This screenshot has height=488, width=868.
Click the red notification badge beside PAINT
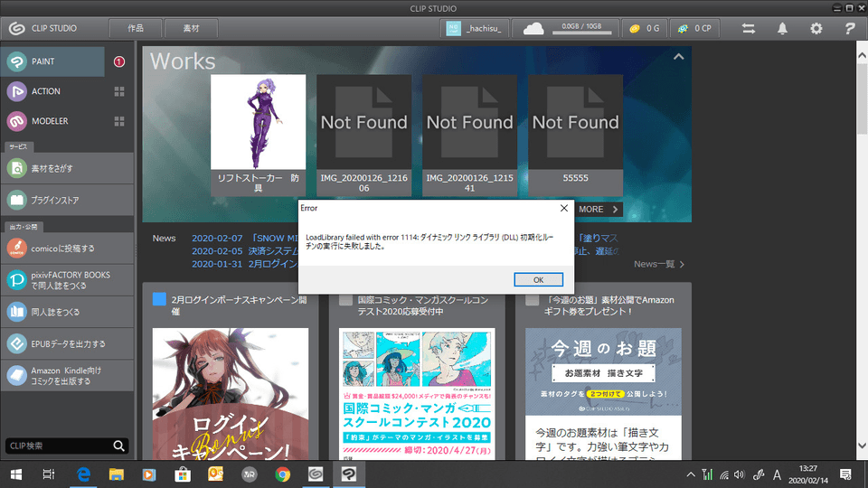(119, 61)
